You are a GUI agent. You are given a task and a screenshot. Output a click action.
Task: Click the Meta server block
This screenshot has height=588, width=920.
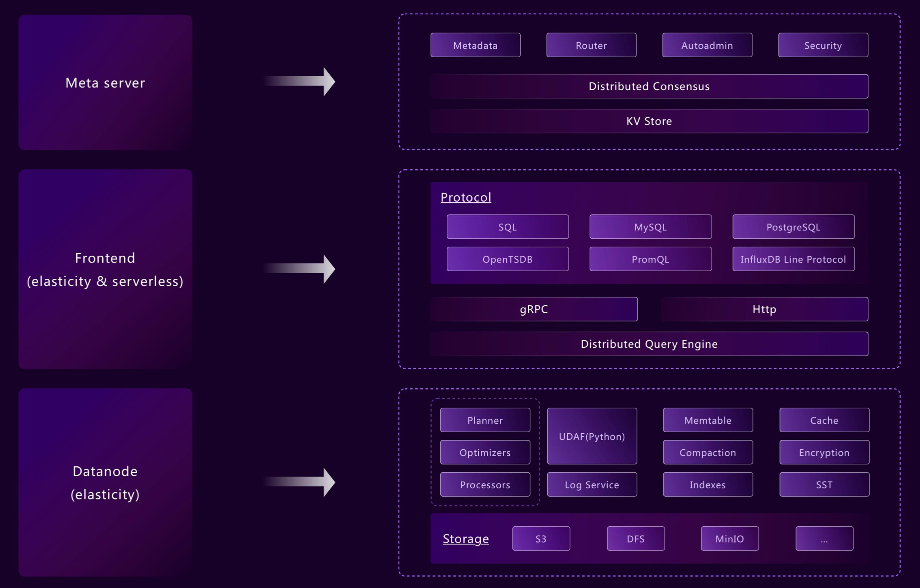105,82
